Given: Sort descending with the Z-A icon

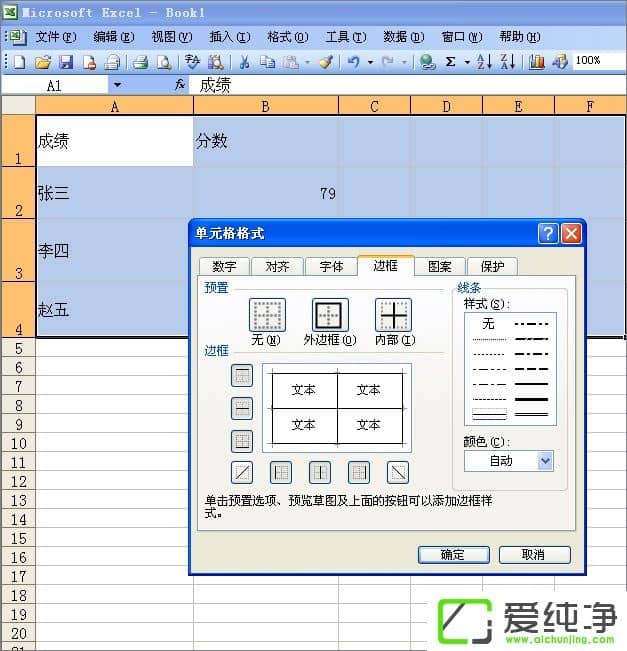Looking at the screenshot, I should tap(507, 62).
